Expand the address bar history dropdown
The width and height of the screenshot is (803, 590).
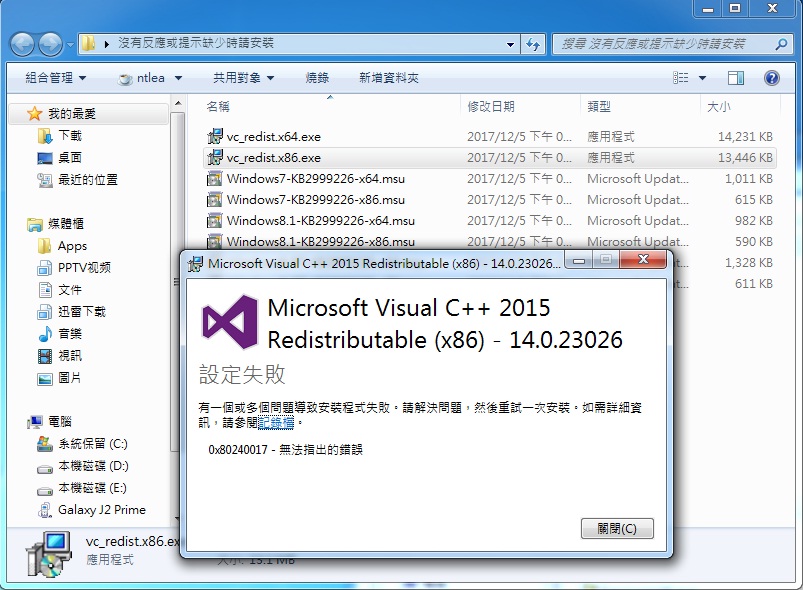pyautogui.click(x=510, y=45)
